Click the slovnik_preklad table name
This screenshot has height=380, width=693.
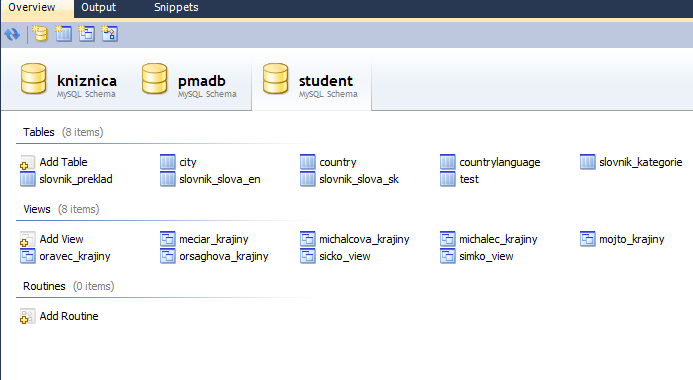click(76, 179)
